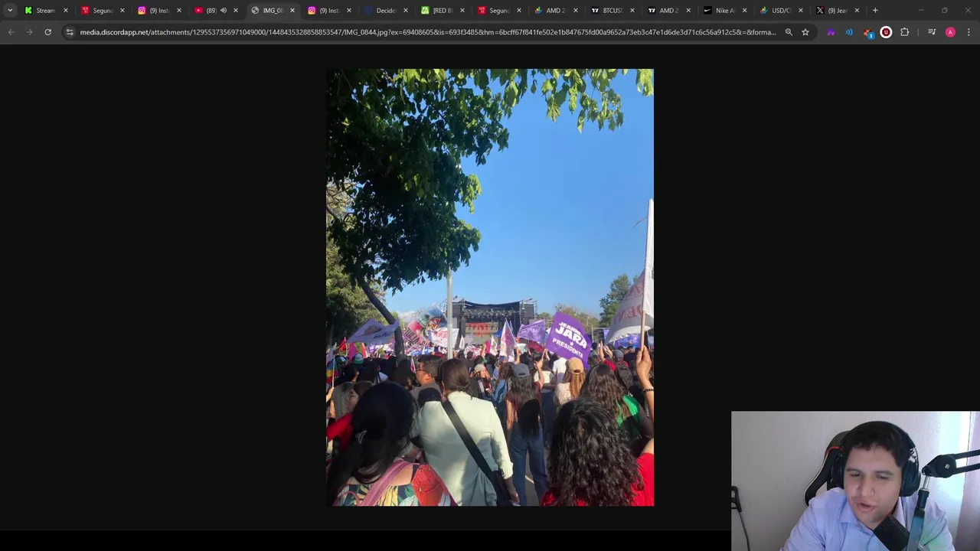Viewport: 980px width, 551px height.
Task: Open the zoom magnifier icon in address bar
Action: (x=789, y=32)
